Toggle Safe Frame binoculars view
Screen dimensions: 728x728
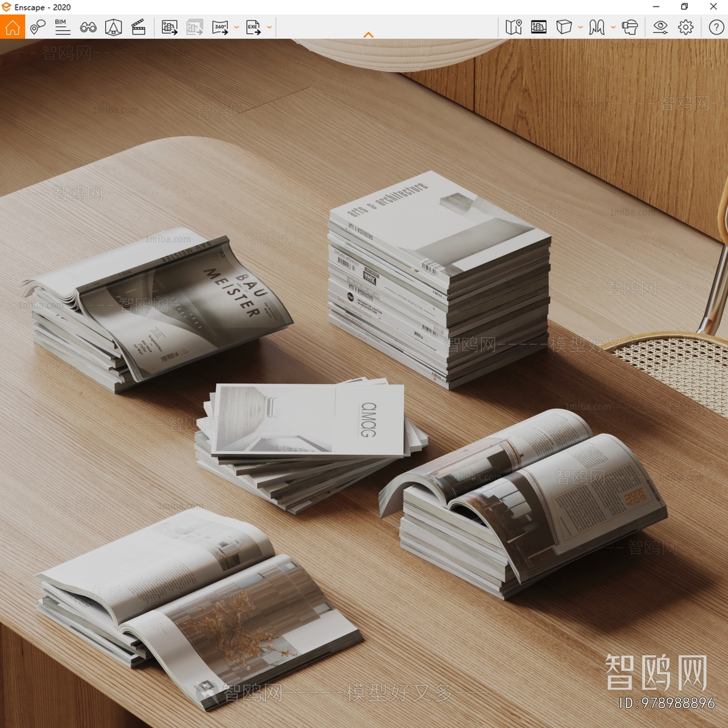[88, 27]
